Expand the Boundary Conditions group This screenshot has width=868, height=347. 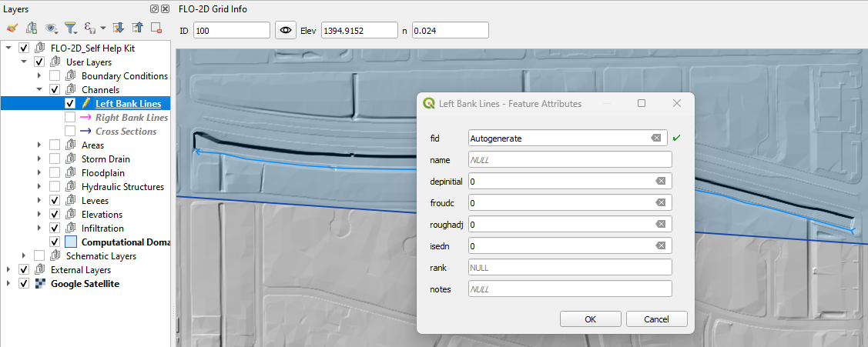pos(39,76)
